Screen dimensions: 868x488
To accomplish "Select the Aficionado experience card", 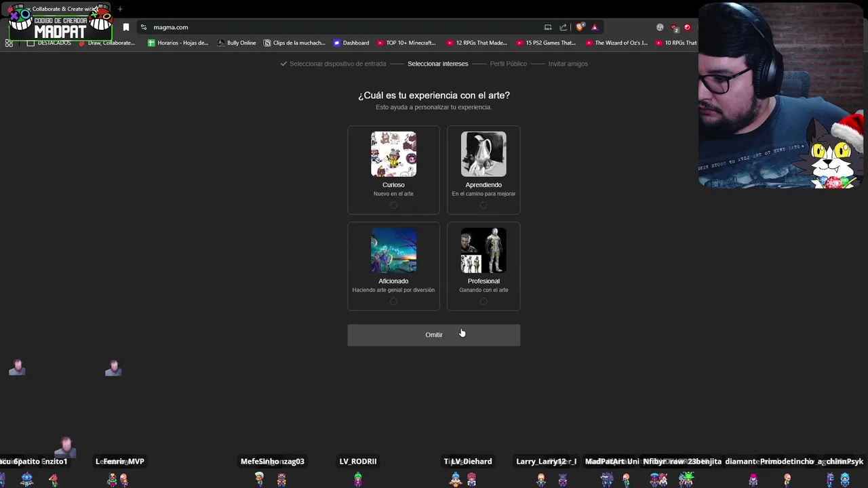I will [x=393, y=266].
